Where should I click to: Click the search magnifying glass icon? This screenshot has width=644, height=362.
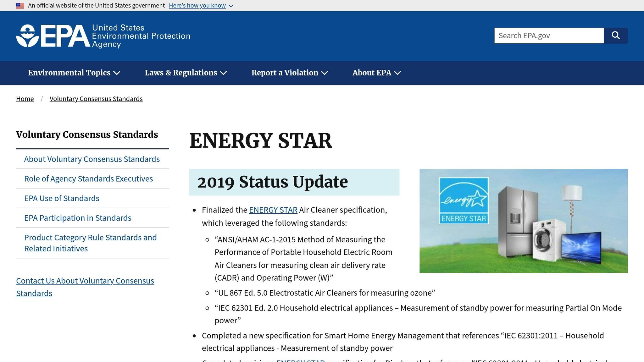pos(616,36)
